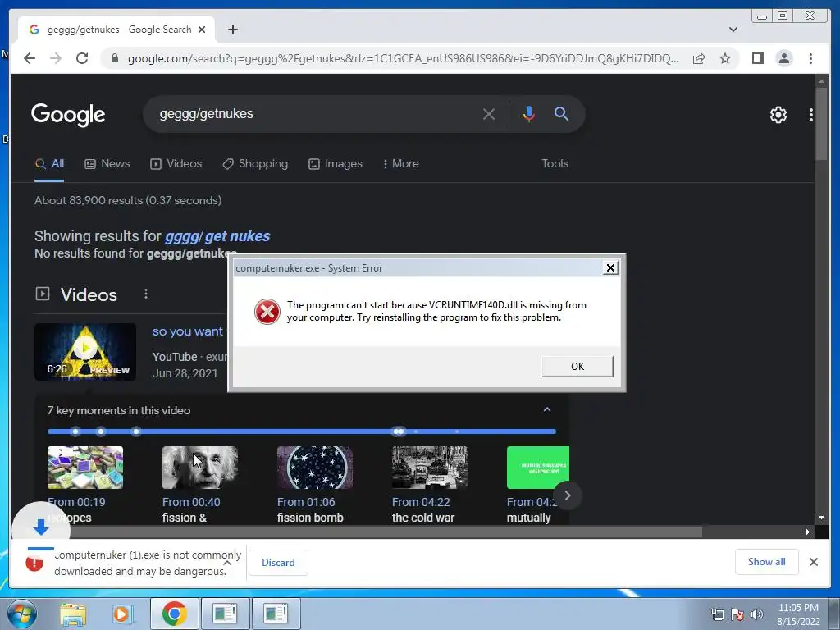Open Google settings gear
This screenshot has width=840, height=630.
778,114
